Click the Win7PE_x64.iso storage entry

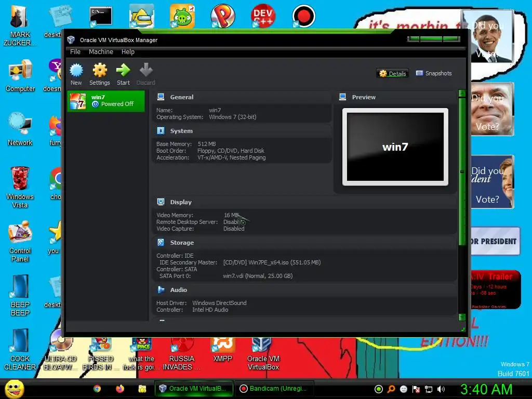pos(272,262)
